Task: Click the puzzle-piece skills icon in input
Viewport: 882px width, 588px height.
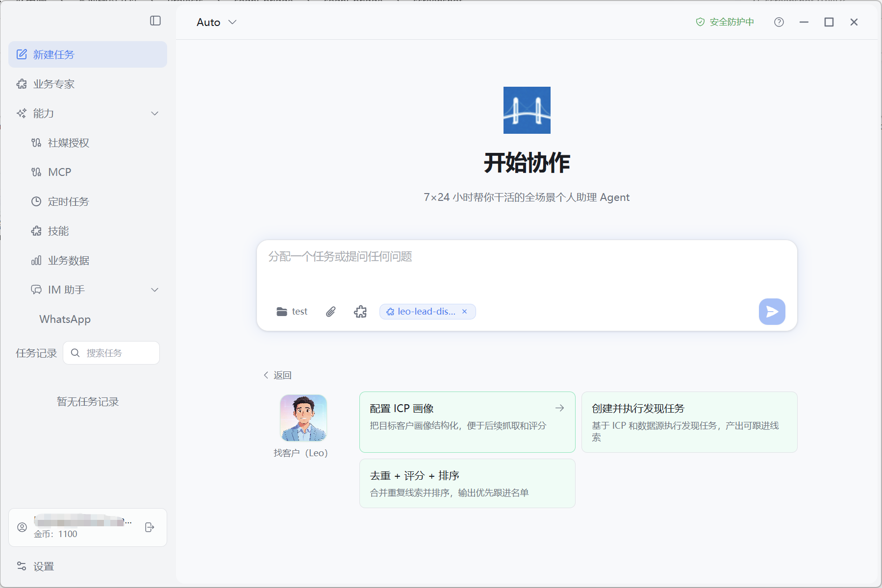Action: click(360, 312)
